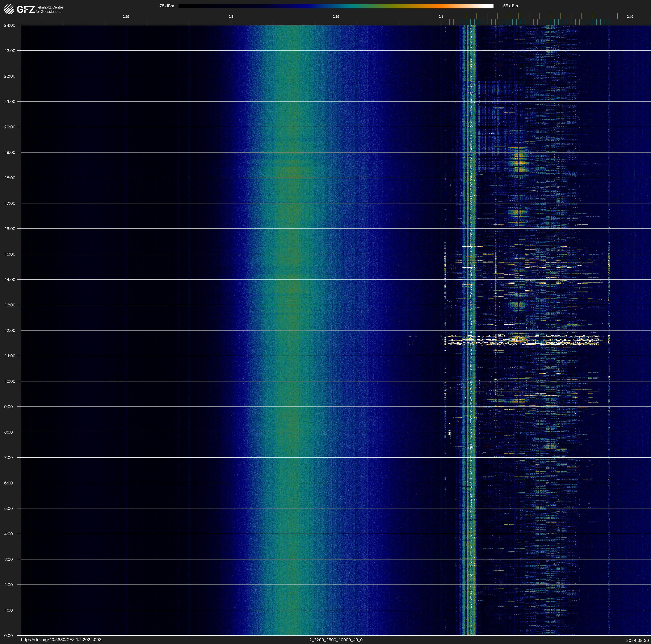Screen dimensions: 651x644
Task: Click the 2_2200_2500_10000_40_0 file label
Action: [336, 640]
